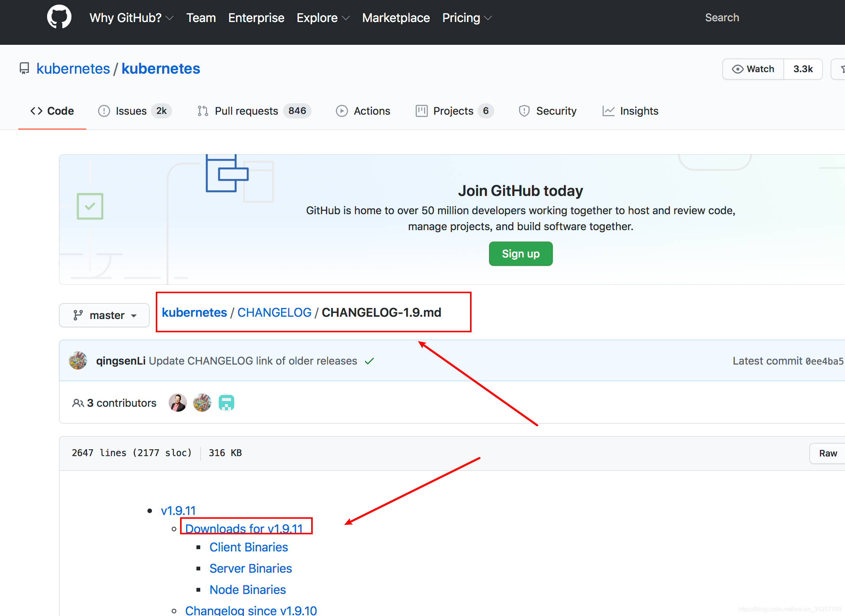The width and height of the screenshot is (845, 616).
Task: Open kubernetes breadcrumb root link
Action: pyautogui.click(x=194, y=313)
